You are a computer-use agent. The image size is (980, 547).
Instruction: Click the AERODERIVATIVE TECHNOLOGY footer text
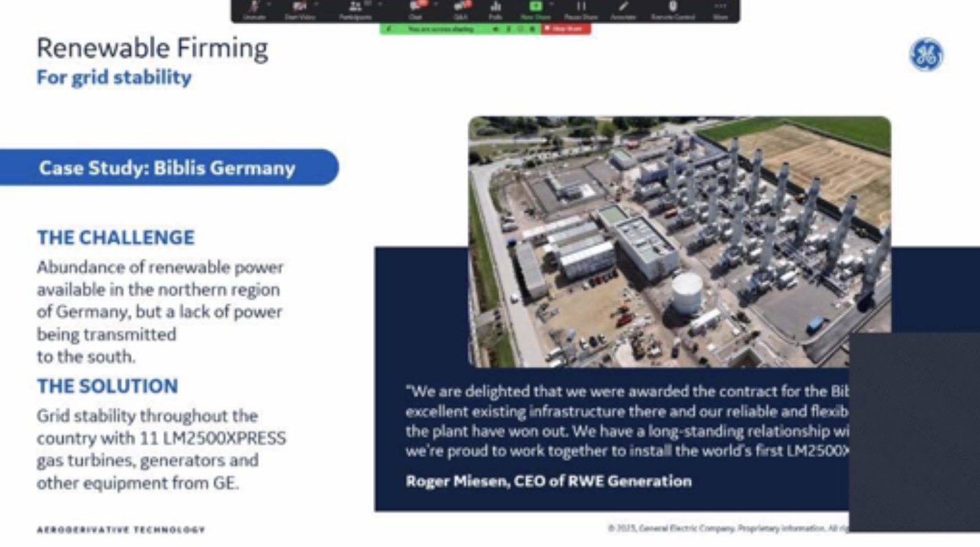click(121, 530)
